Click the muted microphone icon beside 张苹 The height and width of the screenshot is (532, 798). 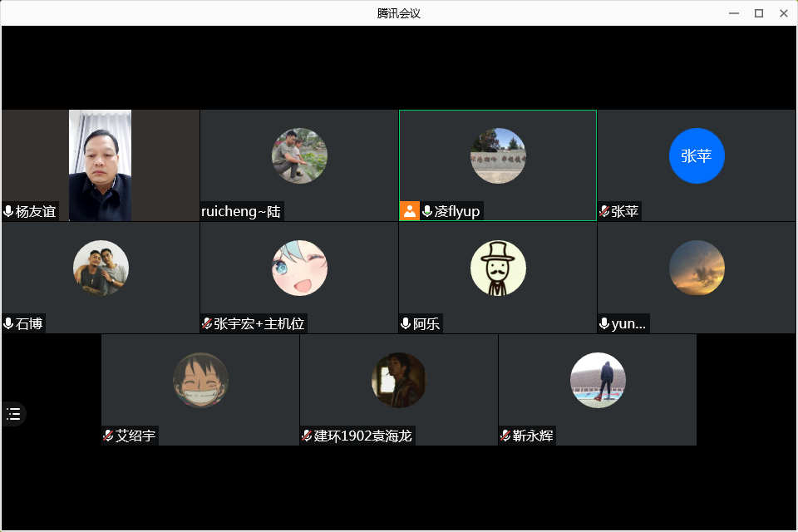[x=604, y=211]
